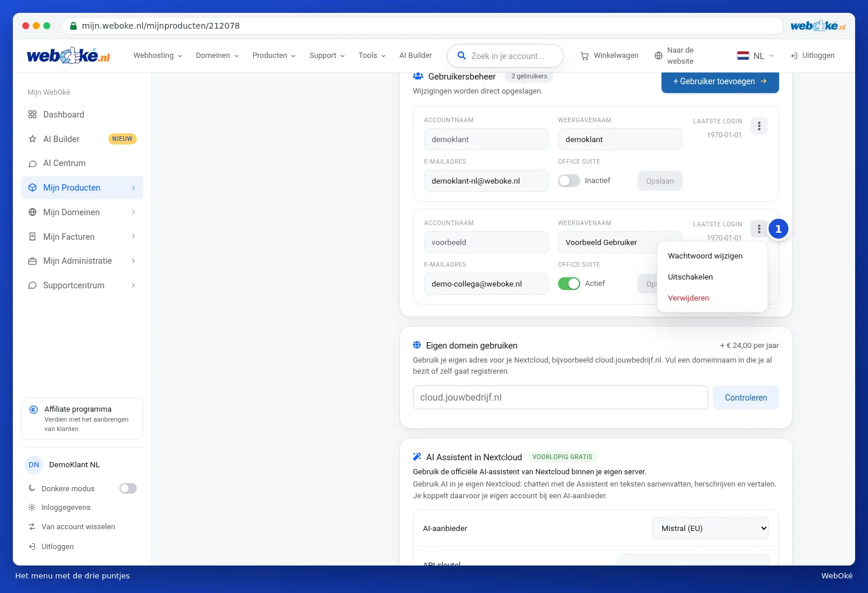This screenshot has width=868, height=593.
Task: Toggle Donkere modus switch
Action: 128,488
